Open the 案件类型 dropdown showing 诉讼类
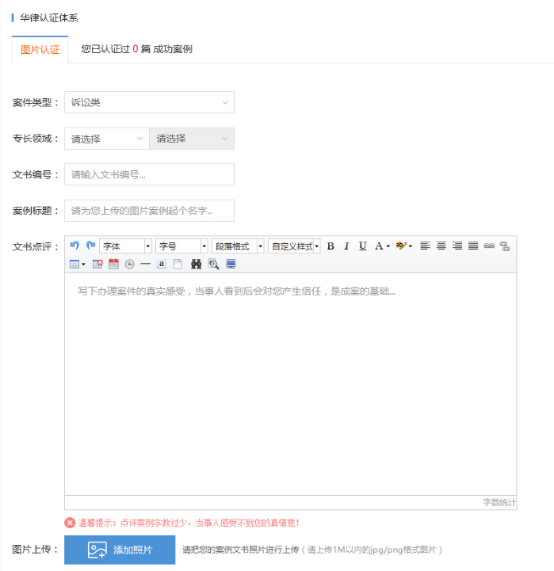The width and height of the screenshot is (554, 571). click(149, 102)
